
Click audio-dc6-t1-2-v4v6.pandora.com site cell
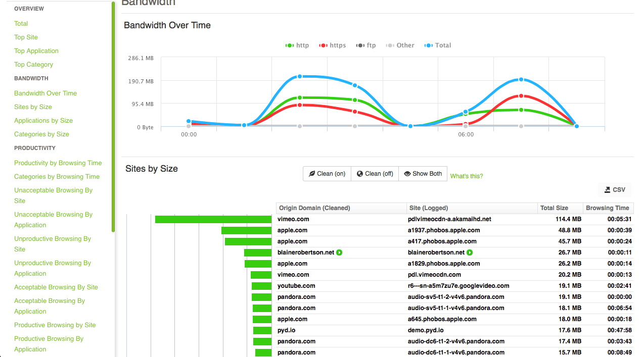pos(456,341)
